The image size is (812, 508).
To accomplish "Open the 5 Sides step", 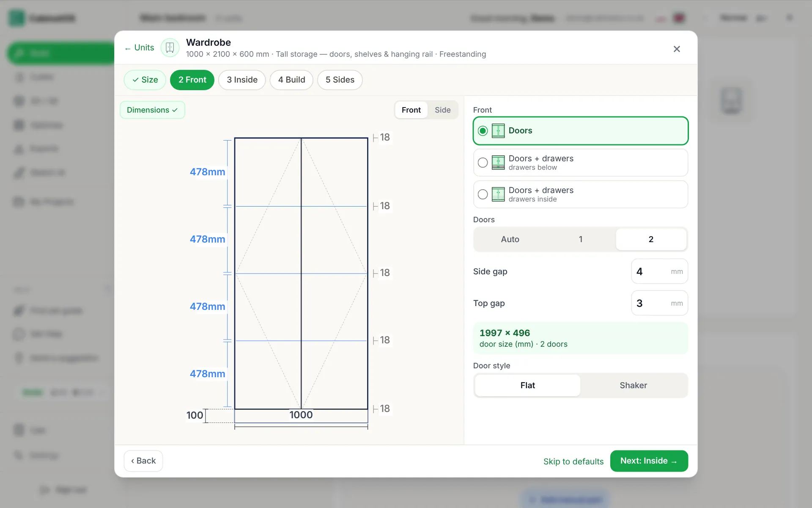I will pyautogui.click(x=340, y=80).
